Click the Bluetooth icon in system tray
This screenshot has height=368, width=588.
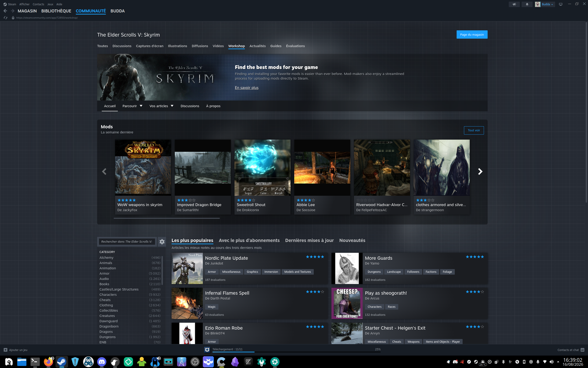click(x=503, y=362)
